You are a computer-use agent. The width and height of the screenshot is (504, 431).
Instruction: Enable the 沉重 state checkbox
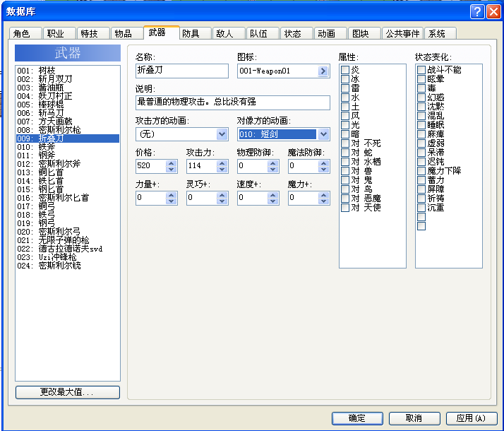click(421, 208)
